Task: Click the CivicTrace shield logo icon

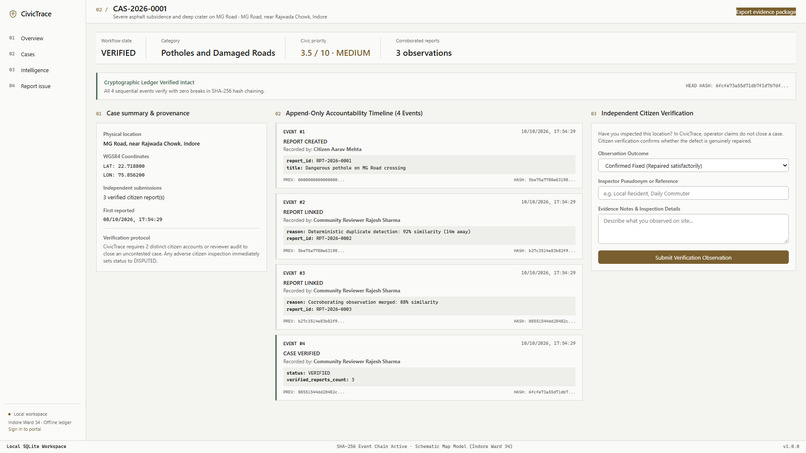Action: pos(13,14)
